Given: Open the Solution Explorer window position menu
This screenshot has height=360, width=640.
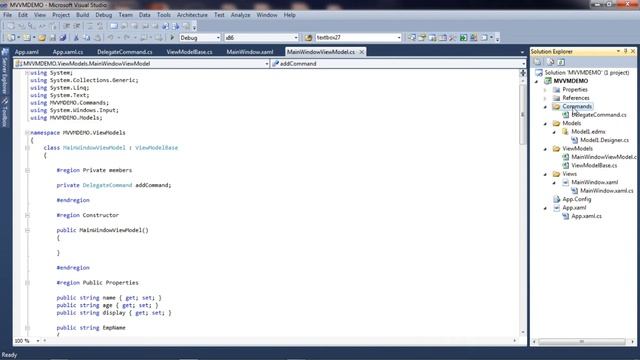Looking at the screenshot, I should tap(618, 51).
